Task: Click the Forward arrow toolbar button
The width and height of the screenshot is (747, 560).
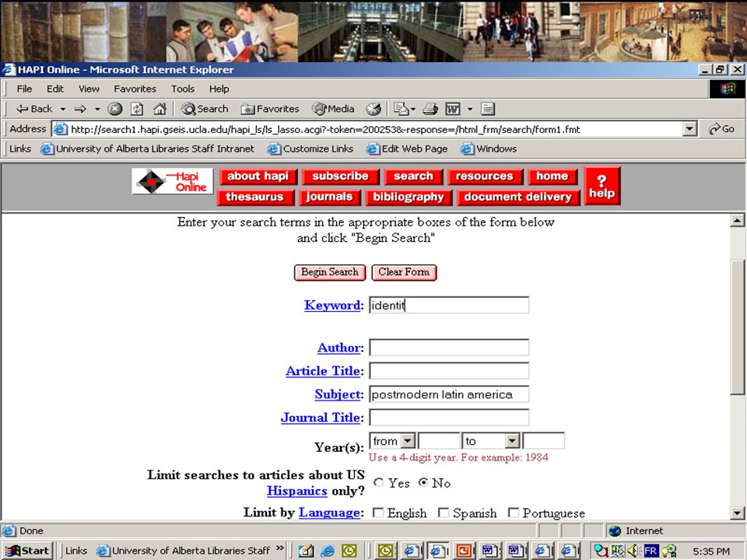Action: click(80, 109)
